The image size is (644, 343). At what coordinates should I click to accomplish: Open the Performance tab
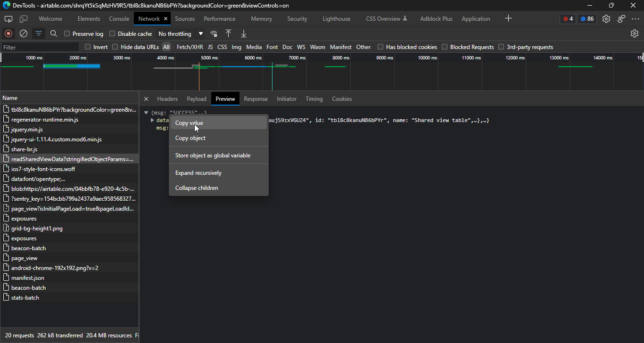[x=220, y=19]
